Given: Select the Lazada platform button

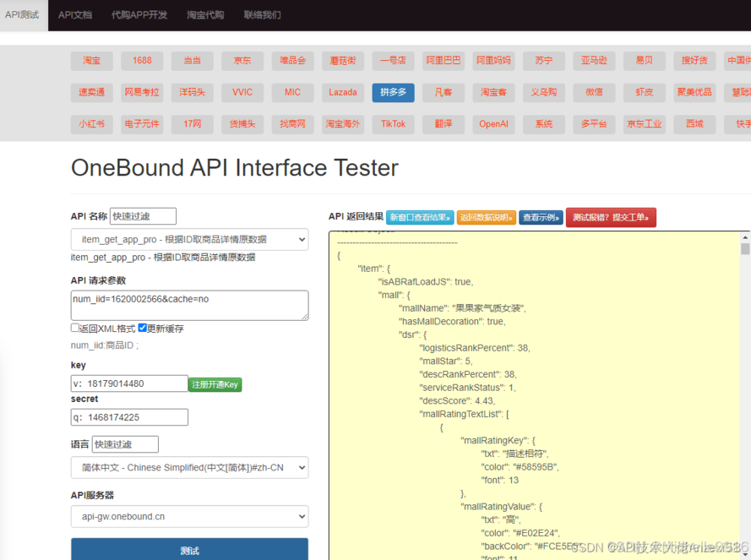Looking at the screenshot, I should 343,92.
